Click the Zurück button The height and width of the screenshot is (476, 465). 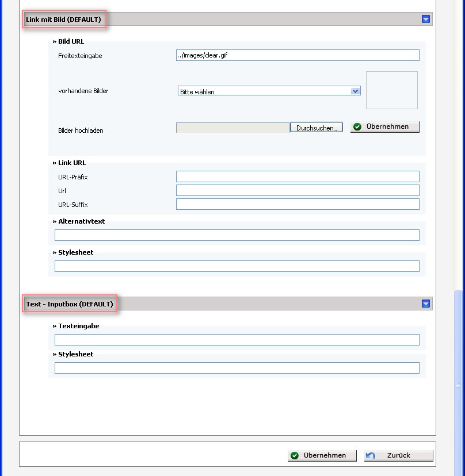click(398, 455)
